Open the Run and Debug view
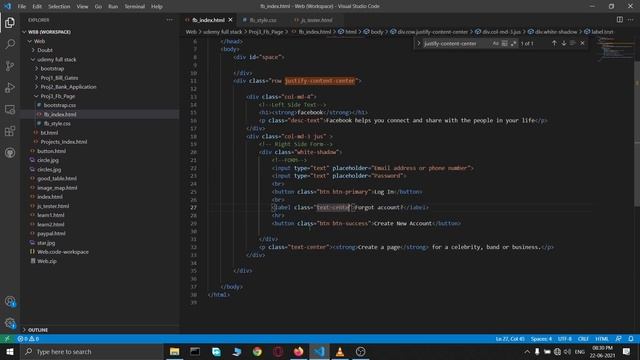The width and height of the screenshot is (640, 360). pos(10,87)
